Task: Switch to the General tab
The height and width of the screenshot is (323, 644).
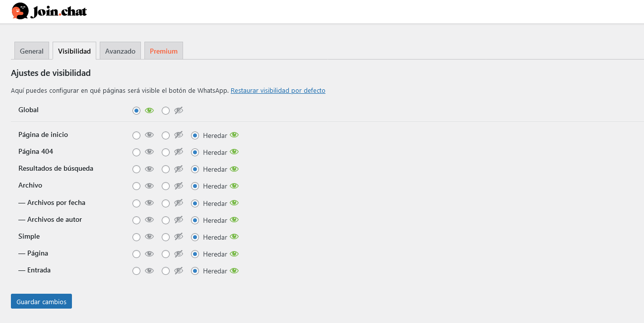Action: [32, 51]
